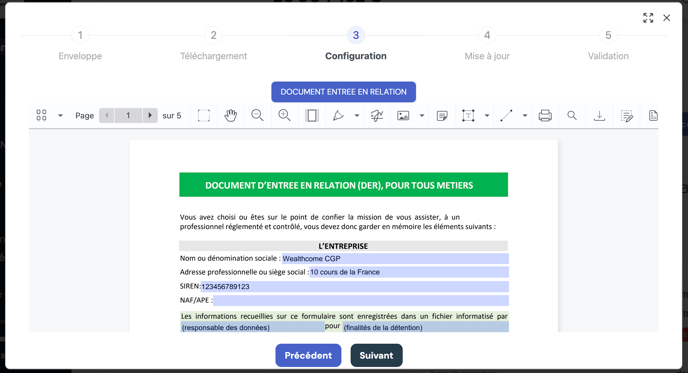Click the finalités de la détention field

426,327
